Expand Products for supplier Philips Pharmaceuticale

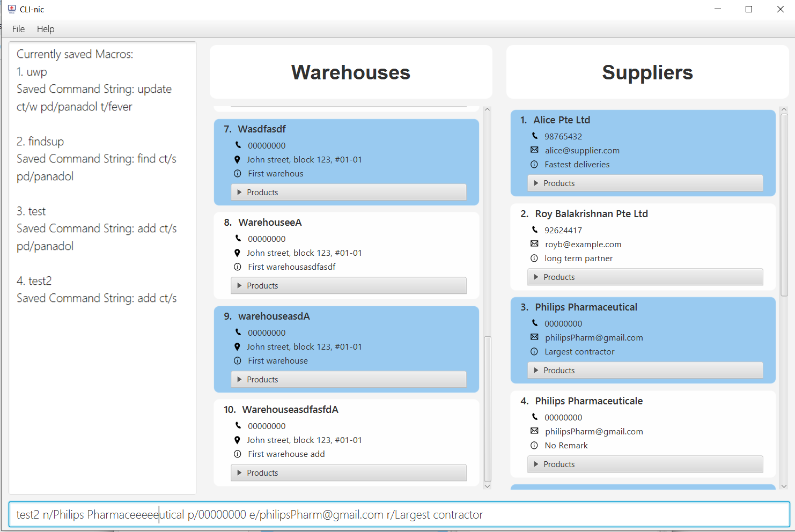pyautogui.click(x=645, y=464)
